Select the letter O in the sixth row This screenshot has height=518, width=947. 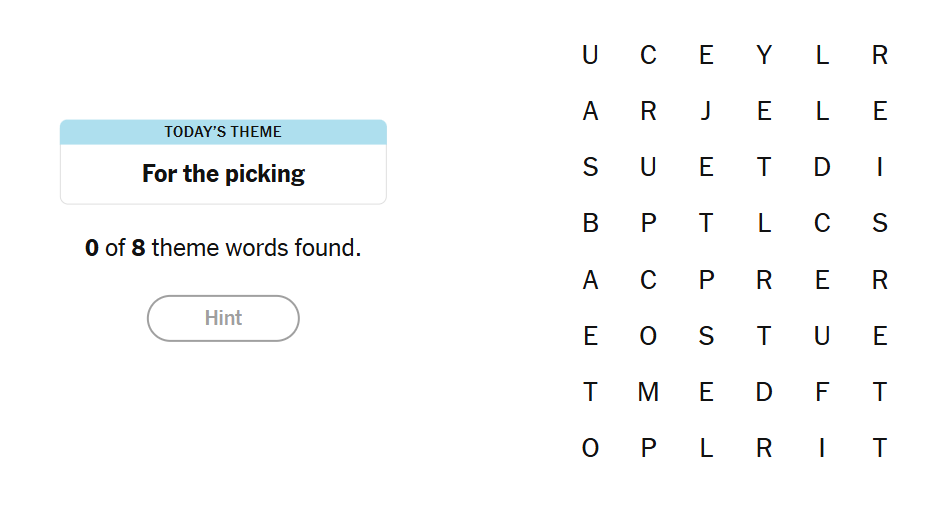click(x=648, y=337)
